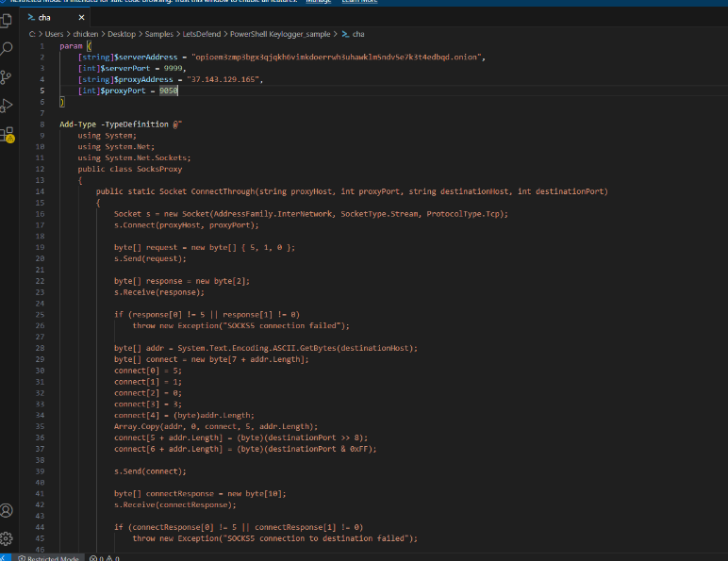The height and width of the screenshot is (561, 728).
Task: Open the Explorer view in the activity bar
Action: pyautogui.click(x=7, y=20)
